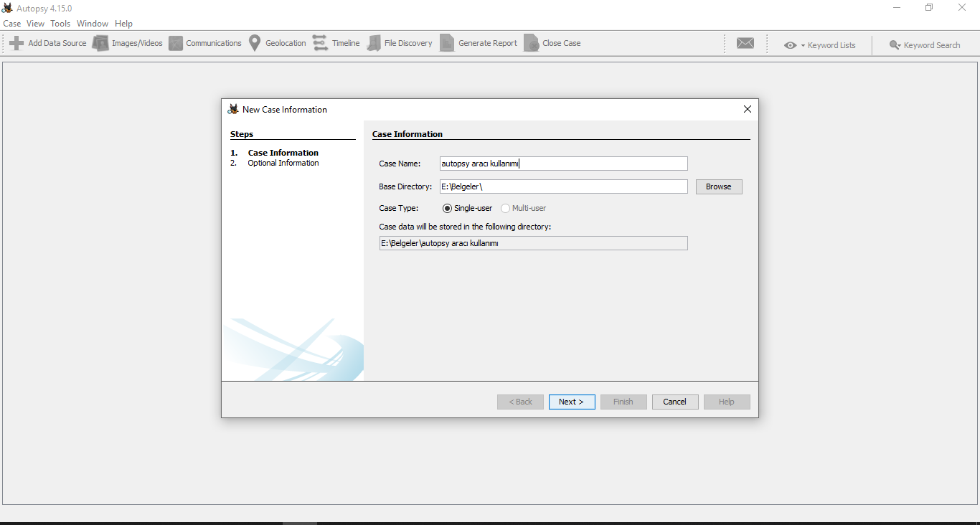Click the dialog Help button
The image size is (980, 525).
tap(727, 402)
